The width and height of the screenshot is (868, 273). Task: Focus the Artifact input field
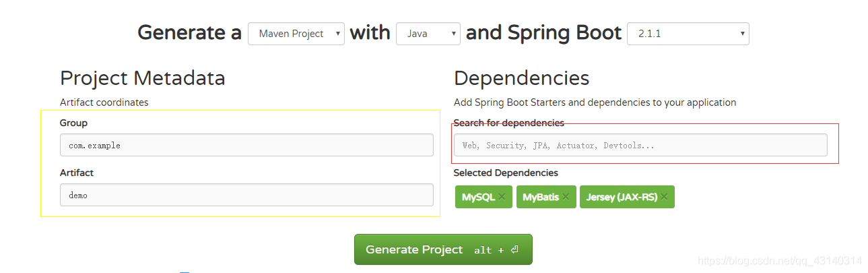point(246,195)
